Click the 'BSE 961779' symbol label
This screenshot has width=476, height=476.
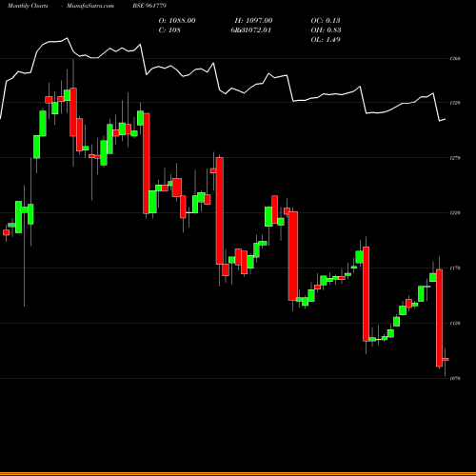(x=149, y=6)
